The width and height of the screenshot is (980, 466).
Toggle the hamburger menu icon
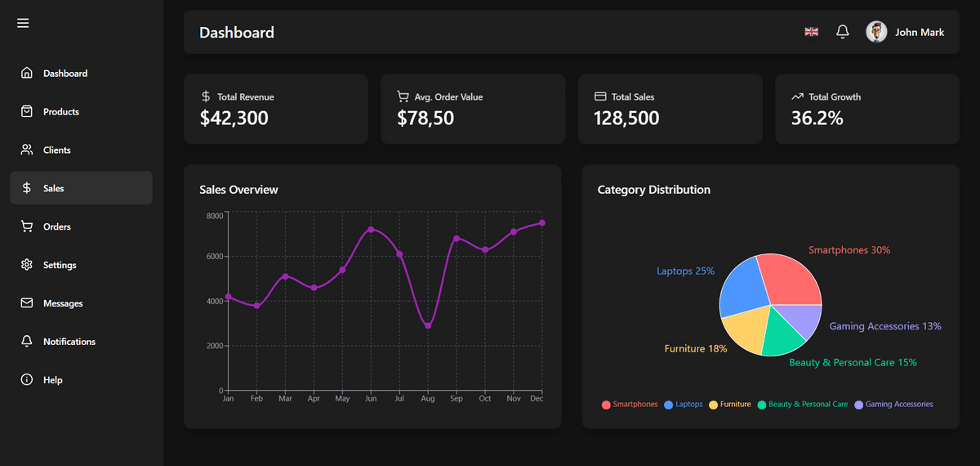point(23,23)
